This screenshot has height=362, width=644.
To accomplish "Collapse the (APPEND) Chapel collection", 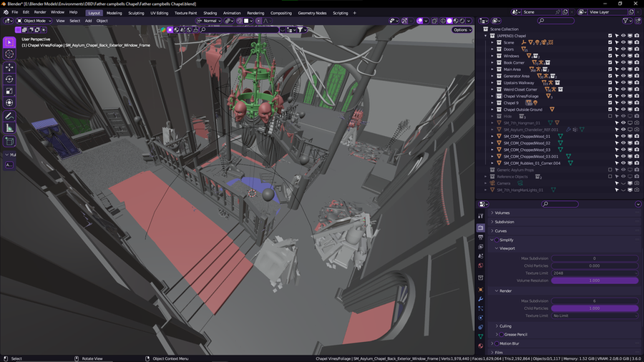I will [x=486, y=36].
